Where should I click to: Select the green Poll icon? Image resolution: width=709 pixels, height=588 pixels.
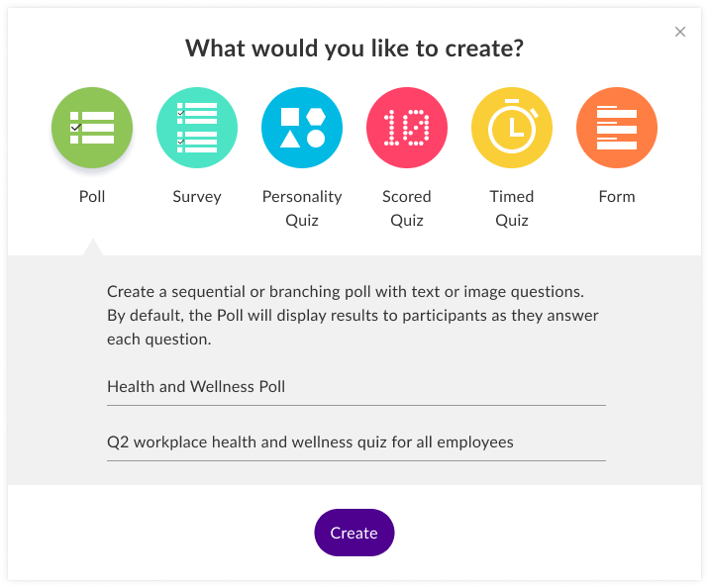[x=92, y=129]
